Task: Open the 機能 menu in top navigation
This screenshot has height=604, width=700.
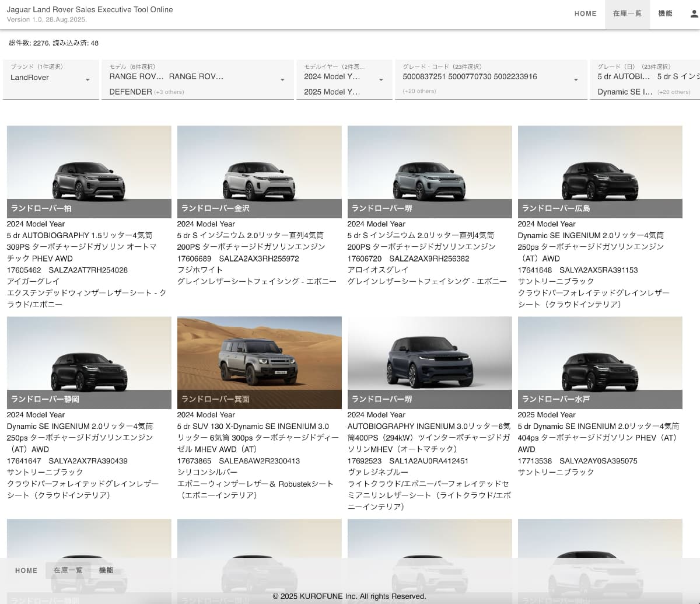Action: point(665,14)
